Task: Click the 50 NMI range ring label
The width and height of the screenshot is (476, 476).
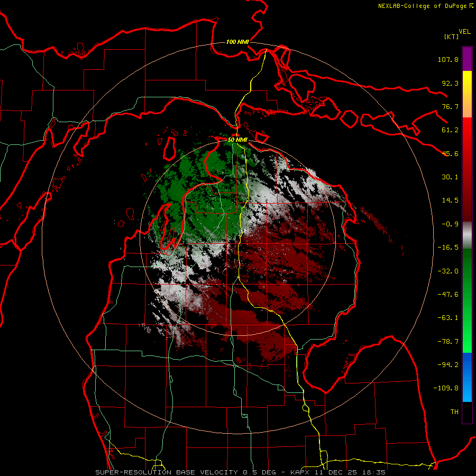Action: (237, 140)
